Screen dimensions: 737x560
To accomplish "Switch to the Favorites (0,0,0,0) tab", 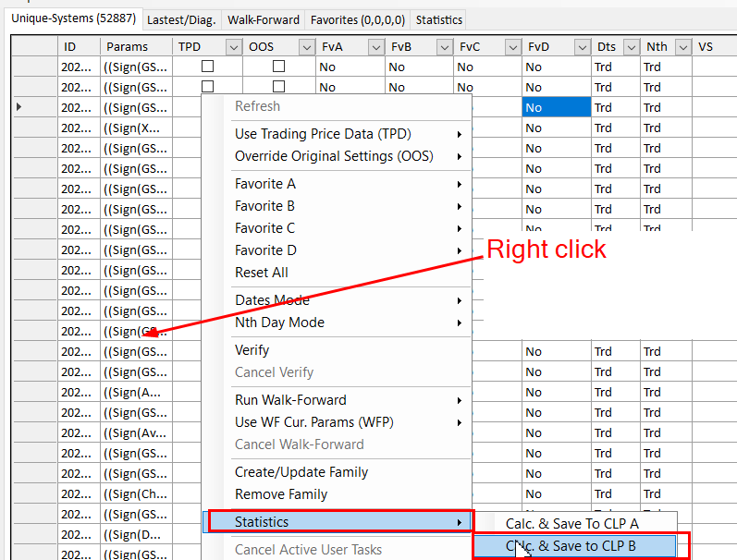I will coord(356,19).
